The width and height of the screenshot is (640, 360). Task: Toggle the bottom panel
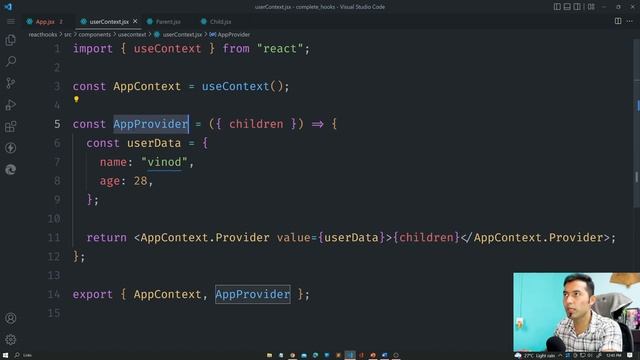567,7
